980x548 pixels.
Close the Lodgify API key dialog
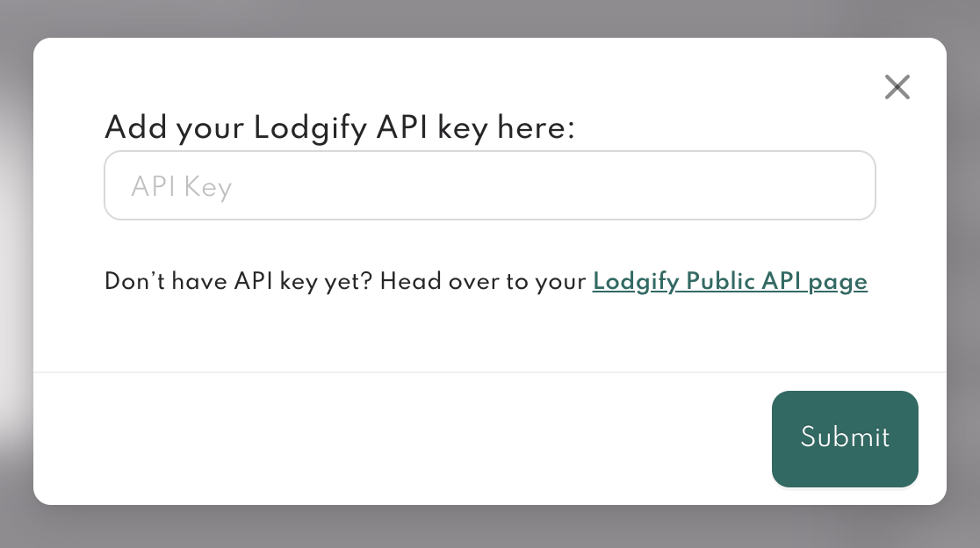pos(897,87)
